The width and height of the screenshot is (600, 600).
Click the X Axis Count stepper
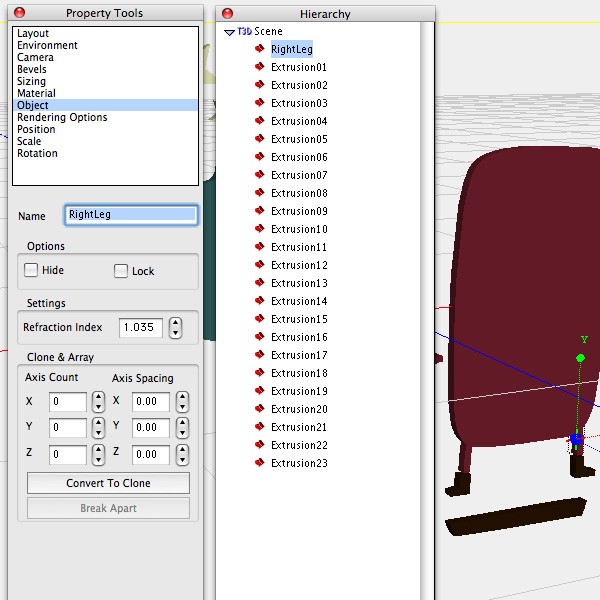(98, 401)
